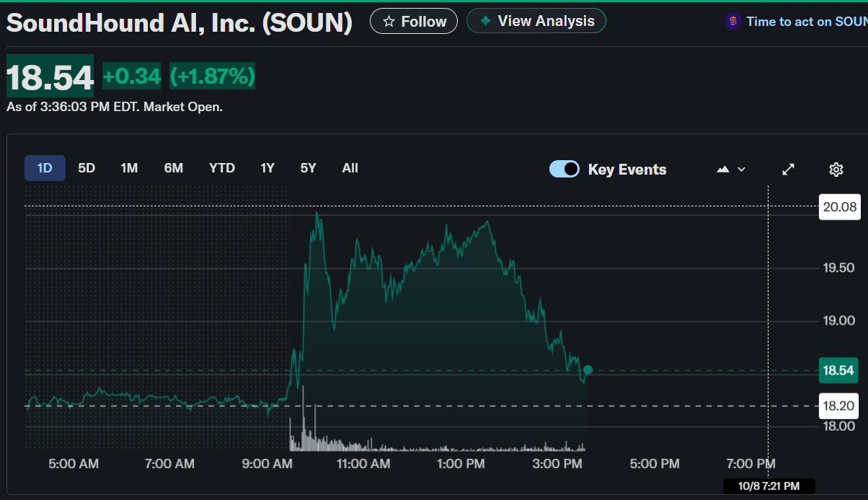The height and width of the screenshot is (500, 868).
Task: Click the purple dollar promo icon
Action: pos(732,22)
